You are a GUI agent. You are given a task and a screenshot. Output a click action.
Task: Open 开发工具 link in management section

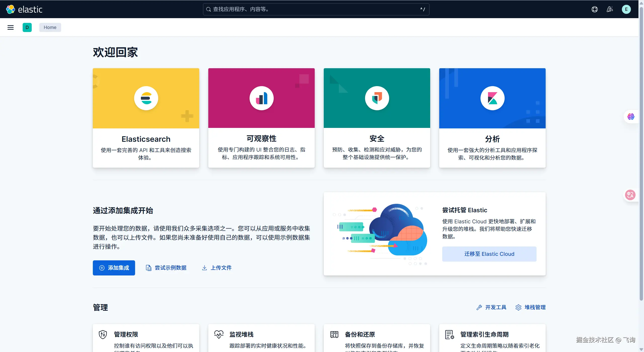491,307
